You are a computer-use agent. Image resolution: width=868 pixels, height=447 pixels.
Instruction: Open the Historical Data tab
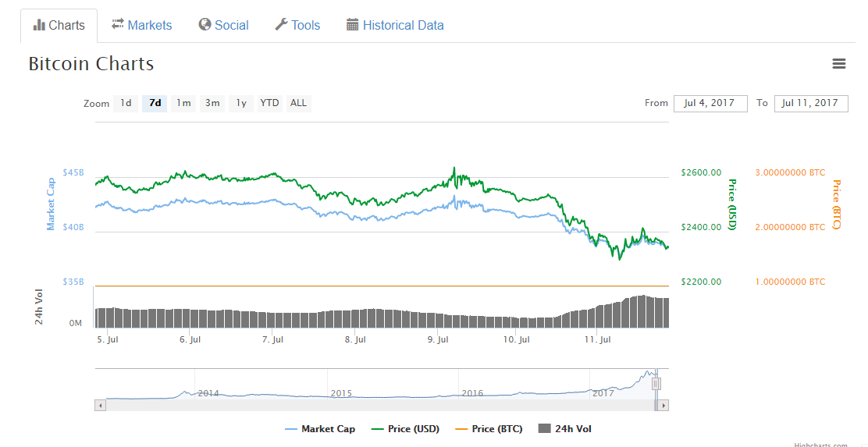click(x=395, y=26)
